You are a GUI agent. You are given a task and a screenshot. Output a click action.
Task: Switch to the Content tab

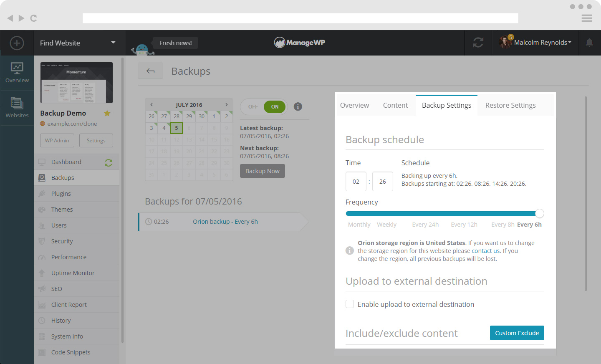click(x=395, y=105)
